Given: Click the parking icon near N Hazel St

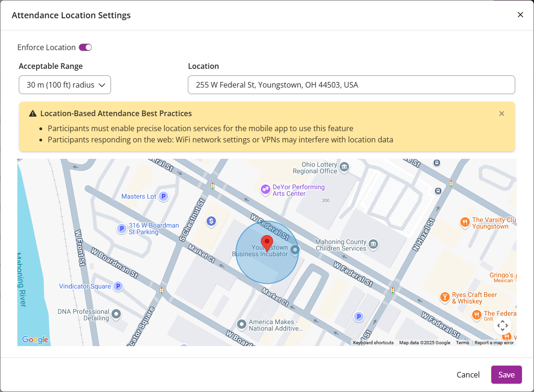Looking at the screenshot, I should 359,317.
